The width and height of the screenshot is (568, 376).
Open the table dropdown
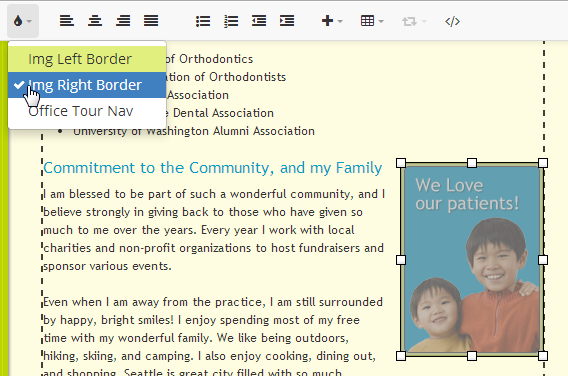[x=372, y=21]
